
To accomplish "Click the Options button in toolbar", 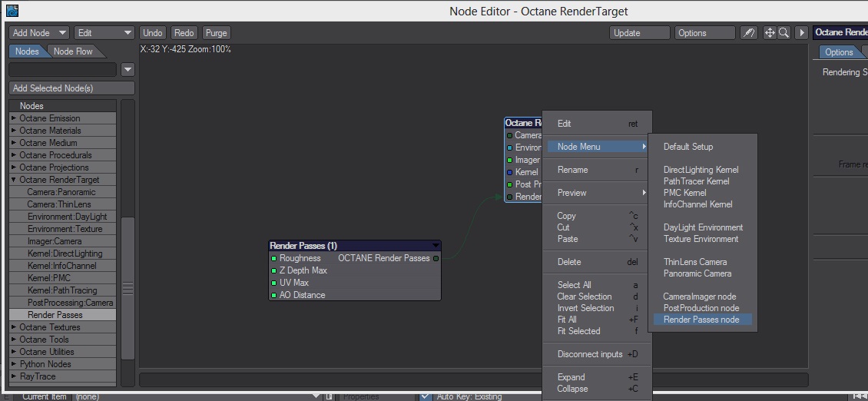I will pyautogui.click(x=704, y=33).
